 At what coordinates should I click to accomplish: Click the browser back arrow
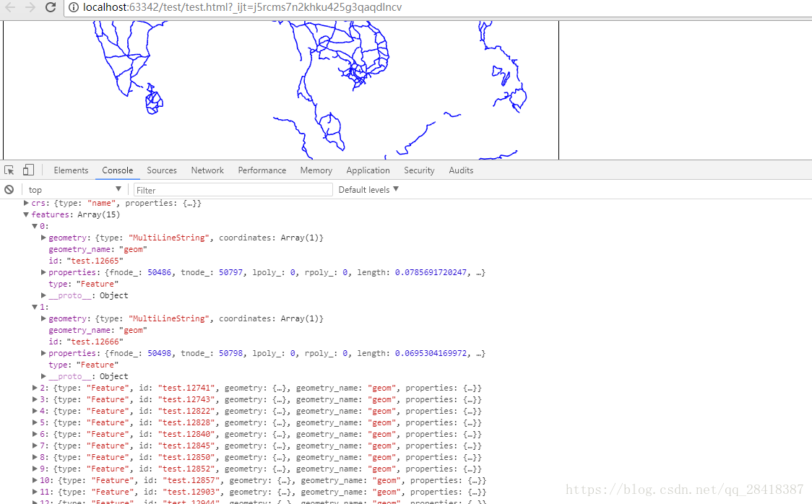coord(9,9)
